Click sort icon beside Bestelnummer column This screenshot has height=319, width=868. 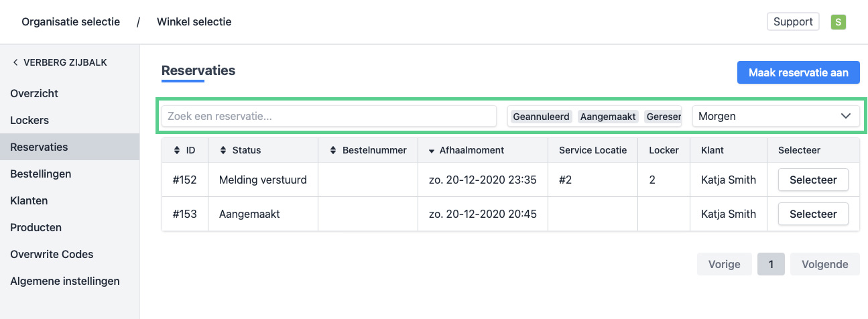(x=333, y=150)
